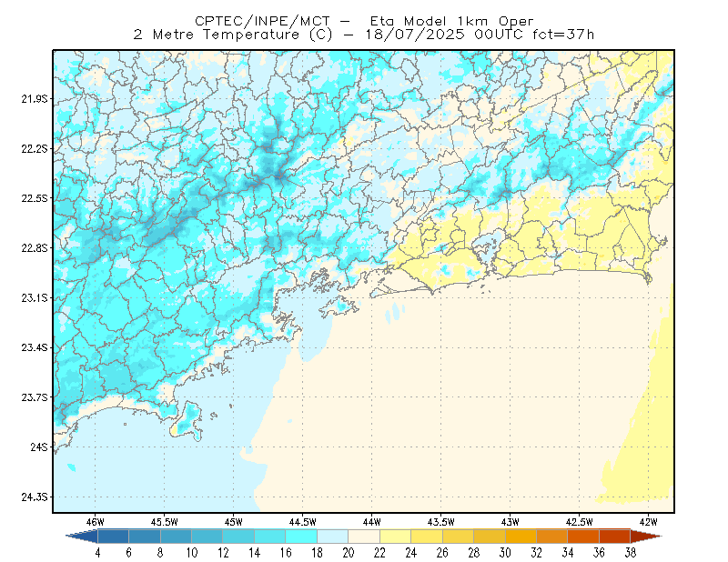Click the left arrow end of colorbar

tap(82, 537)
